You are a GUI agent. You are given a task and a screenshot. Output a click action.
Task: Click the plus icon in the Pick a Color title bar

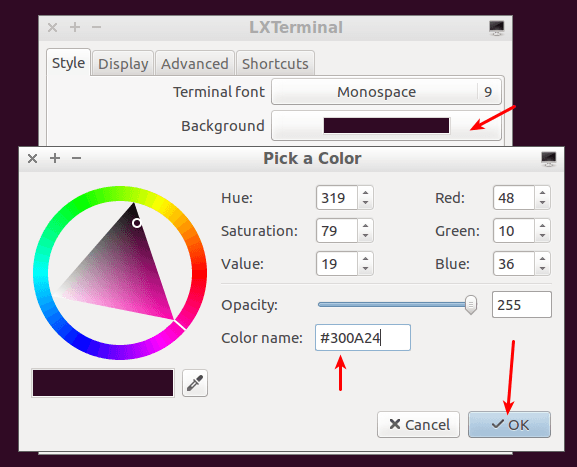point(55,158)
